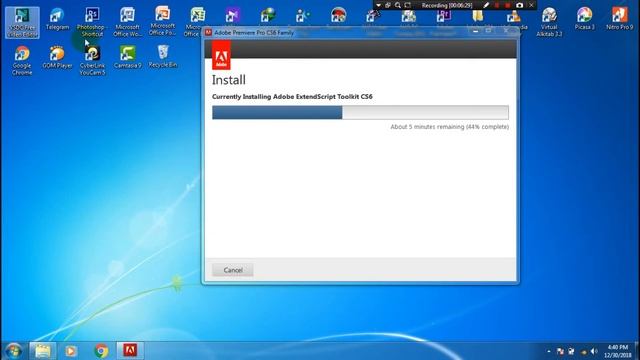Viewport: 640px width, 360px height.
Task: Open the volume control in system tray
Action: point(594,351)
